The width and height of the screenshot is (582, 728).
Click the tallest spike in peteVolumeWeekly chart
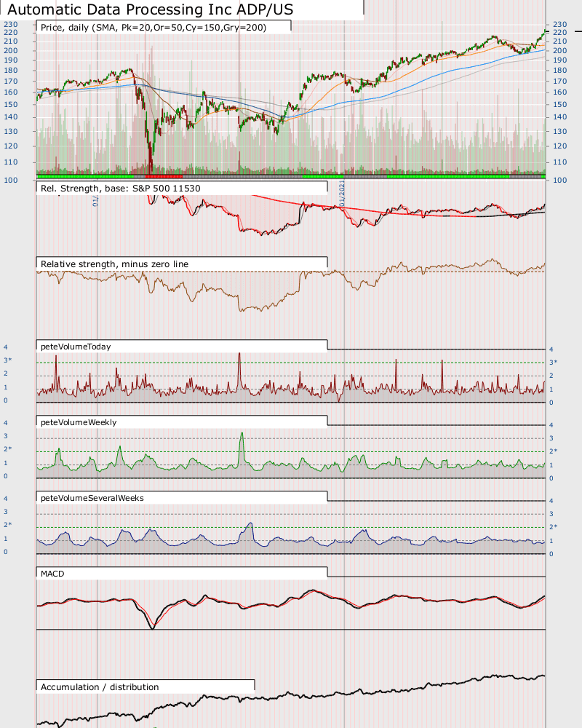coord(242,435)
